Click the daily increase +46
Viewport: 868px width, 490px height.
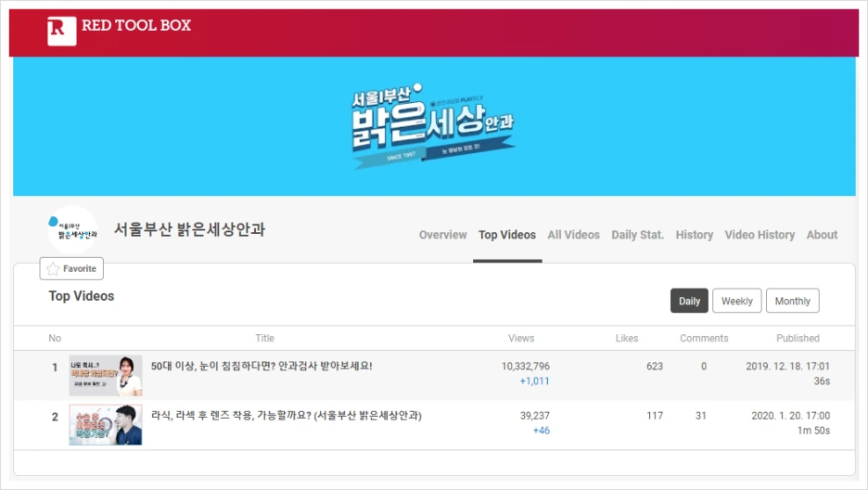pos(542,431)
